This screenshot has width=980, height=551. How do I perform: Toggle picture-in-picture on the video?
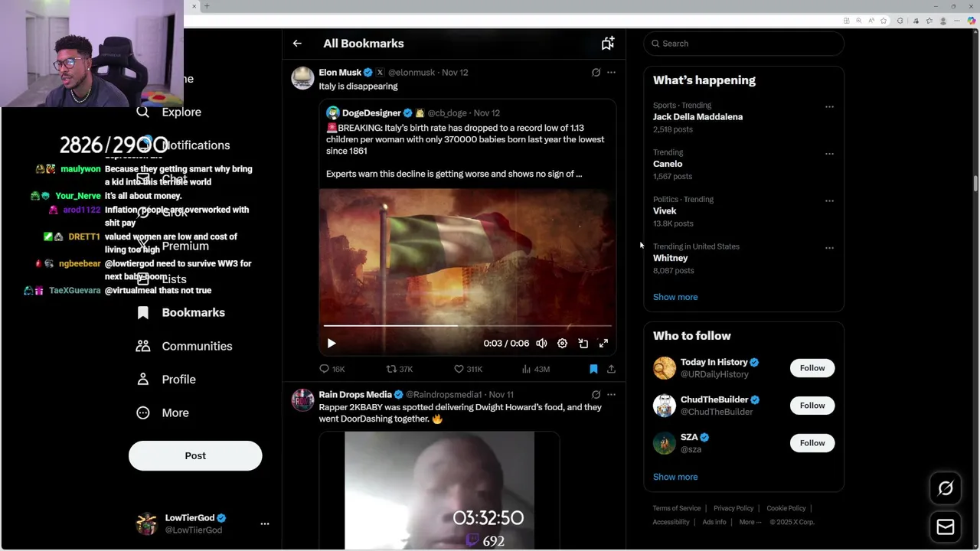pos(583,344)
